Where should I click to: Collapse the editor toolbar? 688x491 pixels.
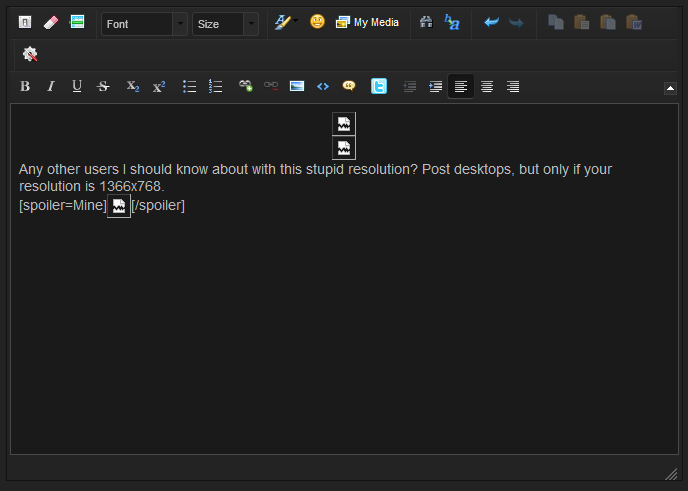coord(670,88)
